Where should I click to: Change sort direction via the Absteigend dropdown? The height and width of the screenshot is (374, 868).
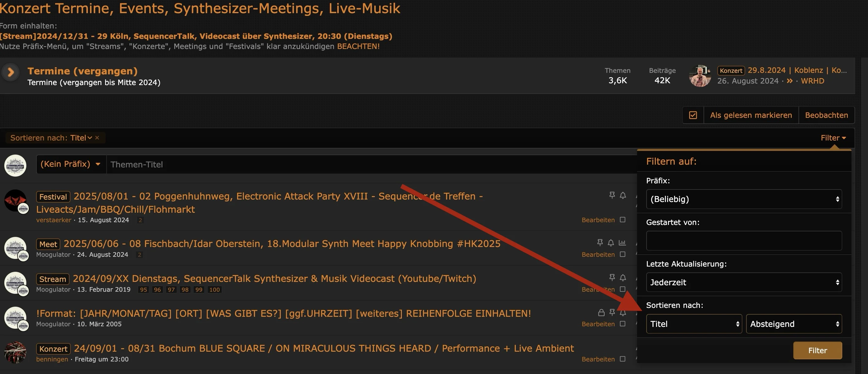pos(794,324)
